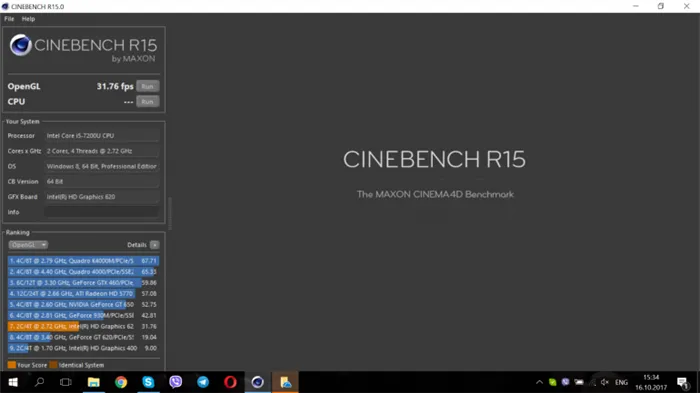The height and width of the screenshot is (393, 700).
Task: Open the OpenGL ranking type dropdown
Action: coord(28,245)
